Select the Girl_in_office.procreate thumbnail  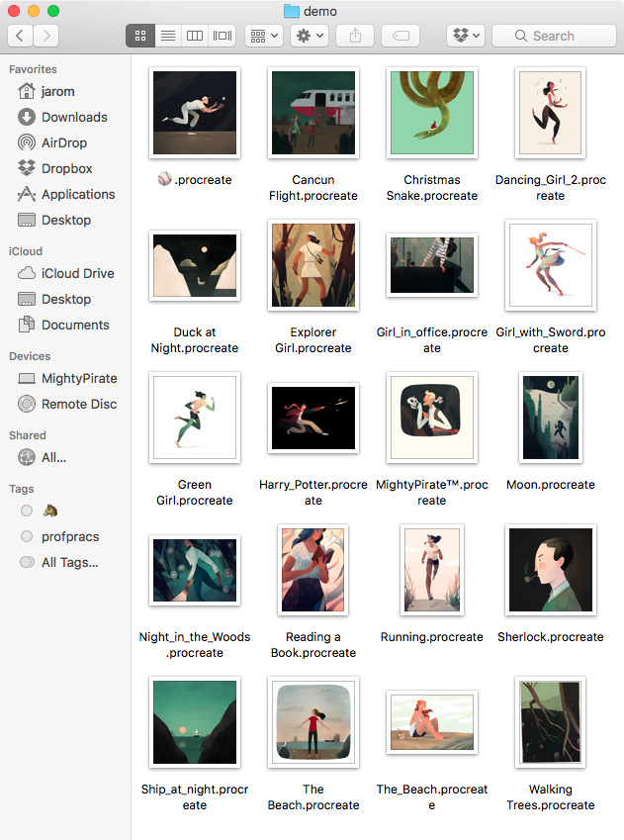click(x=432, y=265)
